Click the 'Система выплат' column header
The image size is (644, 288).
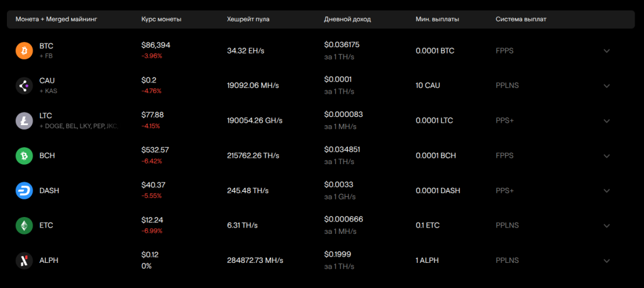pyautogui.click(x=521, y=19)
